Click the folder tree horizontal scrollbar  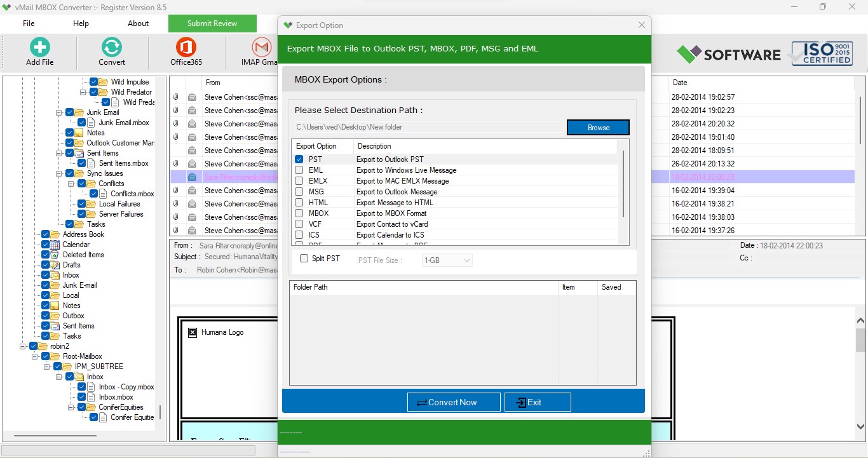click(55, 436)
